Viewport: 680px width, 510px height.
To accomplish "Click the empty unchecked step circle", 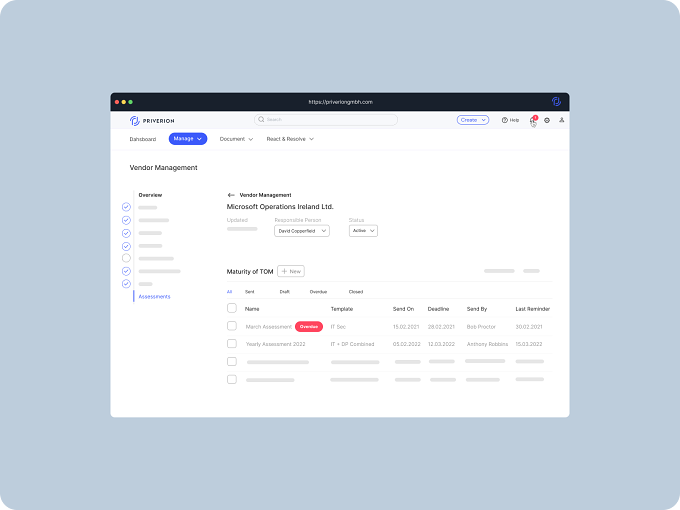I will tap(126, 258).
